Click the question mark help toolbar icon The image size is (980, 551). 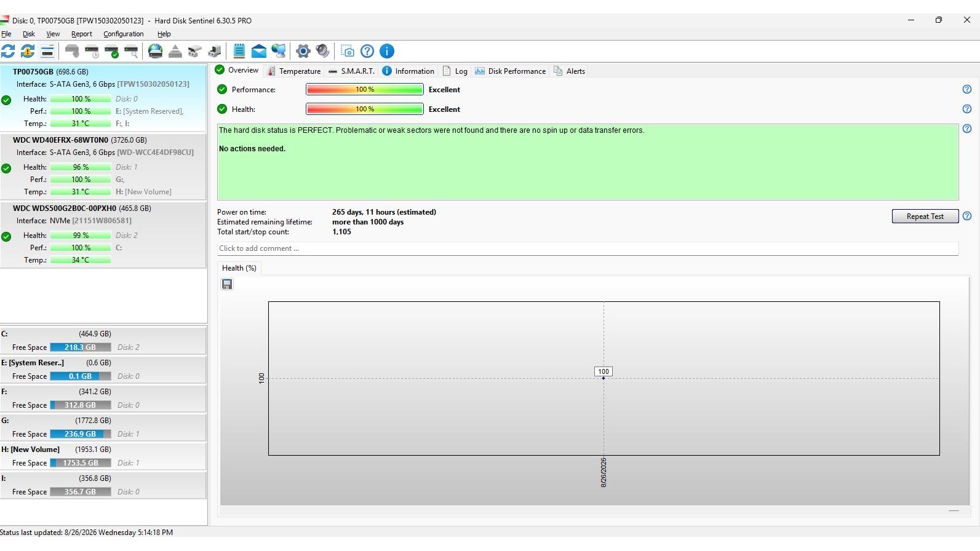[367, 51]
